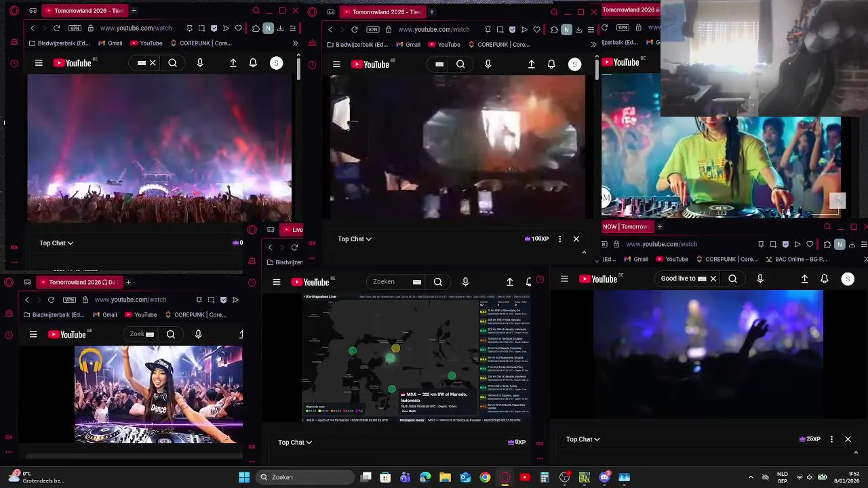Click YouTube search button in top-middle window
The width and height of the screenshot is (868, 488).
click(x=460, y=64)
